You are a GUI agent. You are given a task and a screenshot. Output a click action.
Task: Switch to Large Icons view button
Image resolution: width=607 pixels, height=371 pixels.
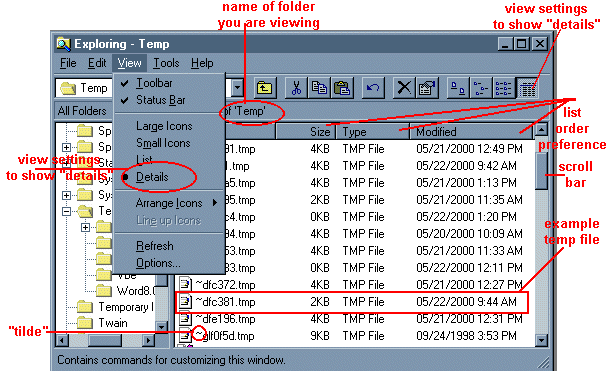tap(458, 88)
